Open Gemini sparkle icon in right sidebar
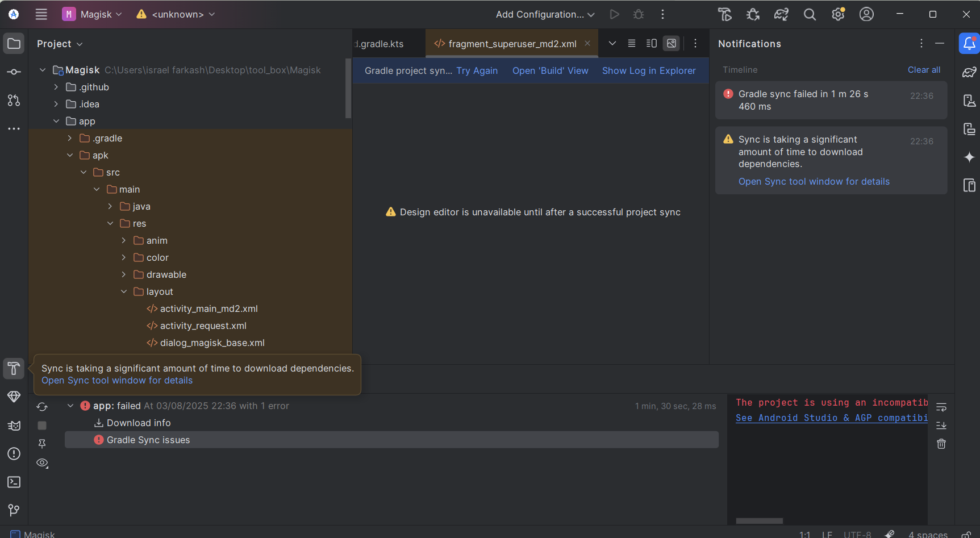 pyautogui.click(x=969, y=157)
